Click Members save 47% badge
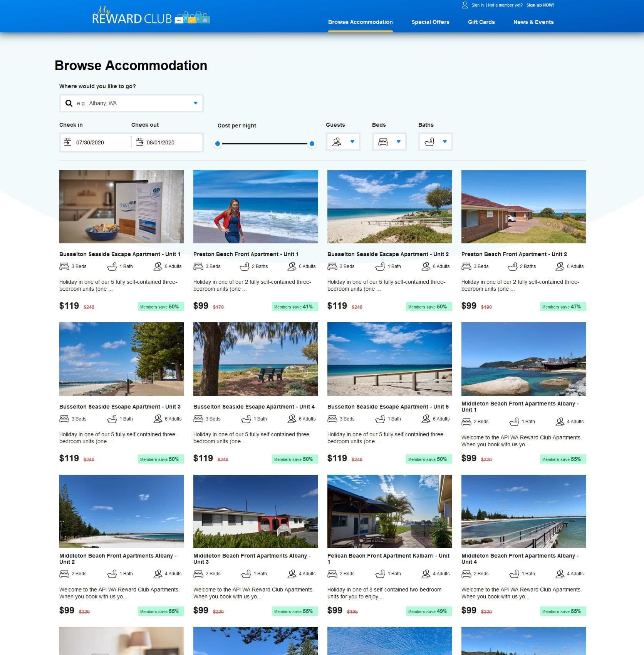The width and height of the screenshot is (644, 655). tap(563, 307)
